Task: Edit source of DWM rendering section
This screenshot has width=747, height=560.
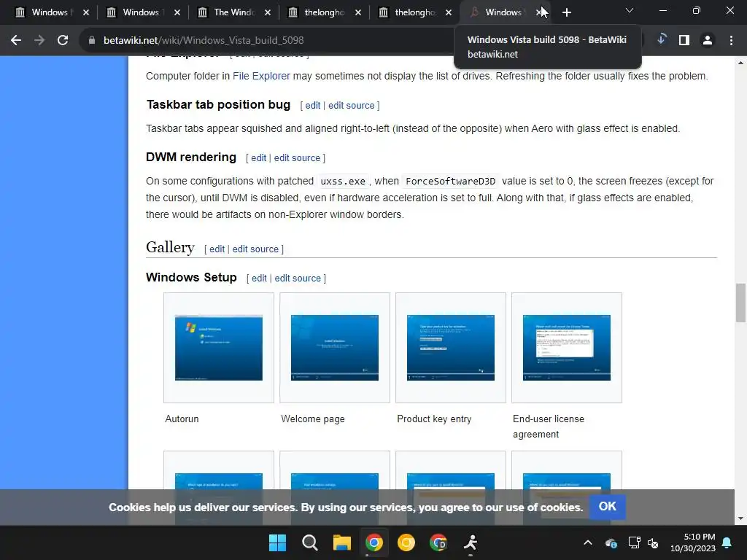Action: (297, 158)
